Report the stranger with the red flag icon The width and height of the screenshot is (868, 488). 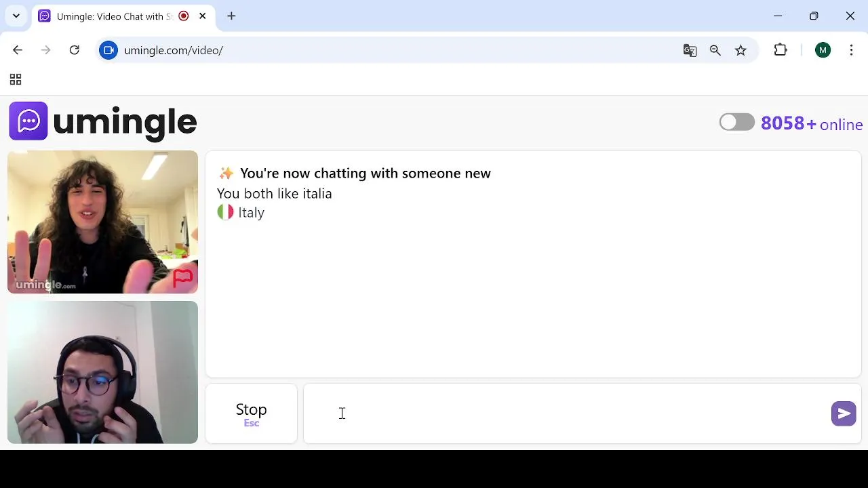pyautogui.click(x=182, y=278)
